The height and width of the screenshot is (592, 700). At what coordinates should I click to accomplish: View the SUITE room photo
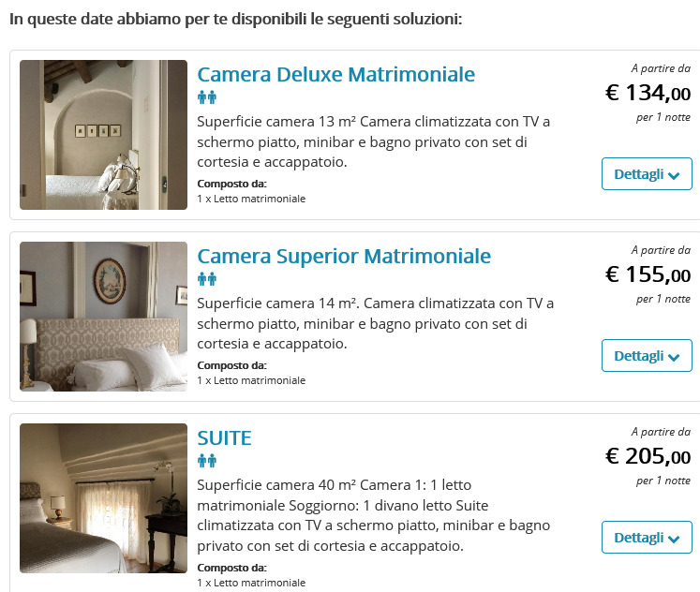tap(104, 498)
